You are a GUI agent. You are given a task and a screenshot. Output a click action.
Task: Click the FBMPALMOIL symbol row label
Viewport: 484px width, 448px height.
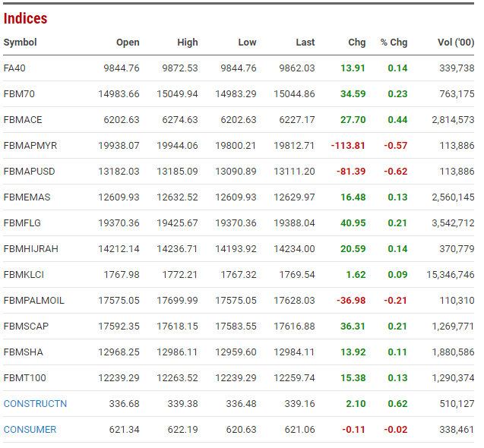tap(34, 300)
